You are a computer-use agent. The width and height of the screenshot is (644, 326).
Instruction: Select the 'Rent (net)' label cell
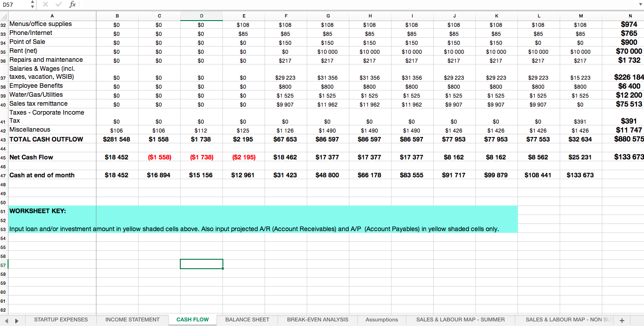coord(52,51)
